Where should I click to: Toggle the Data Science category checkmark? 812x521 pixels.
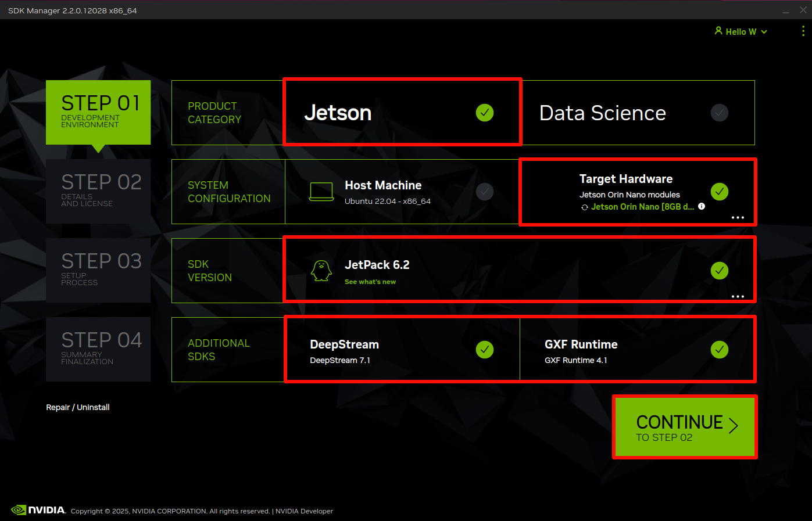coord(720,113)
